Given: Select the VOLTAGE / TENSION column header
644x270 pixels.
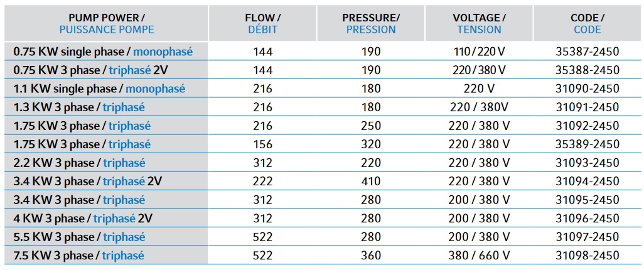Looking at the screenshot, I should [479, 24].
